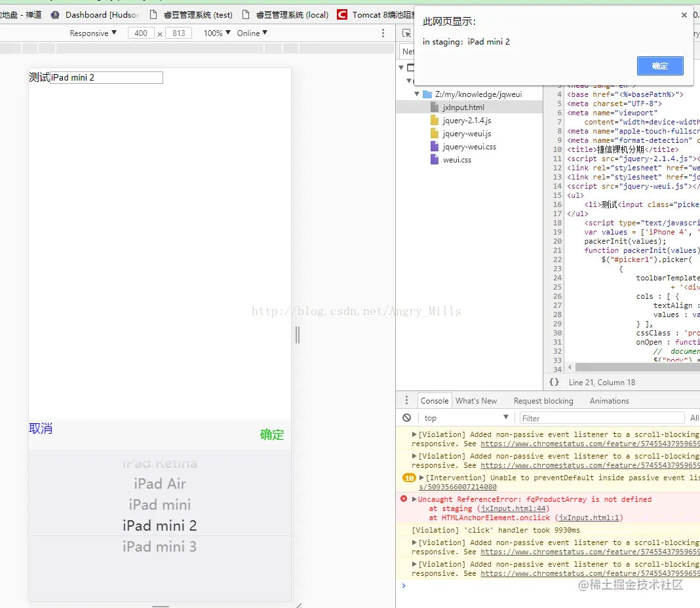
Task: Click the 10 repeat count badge
Action: pyautogui.click(x=409, y=478)
